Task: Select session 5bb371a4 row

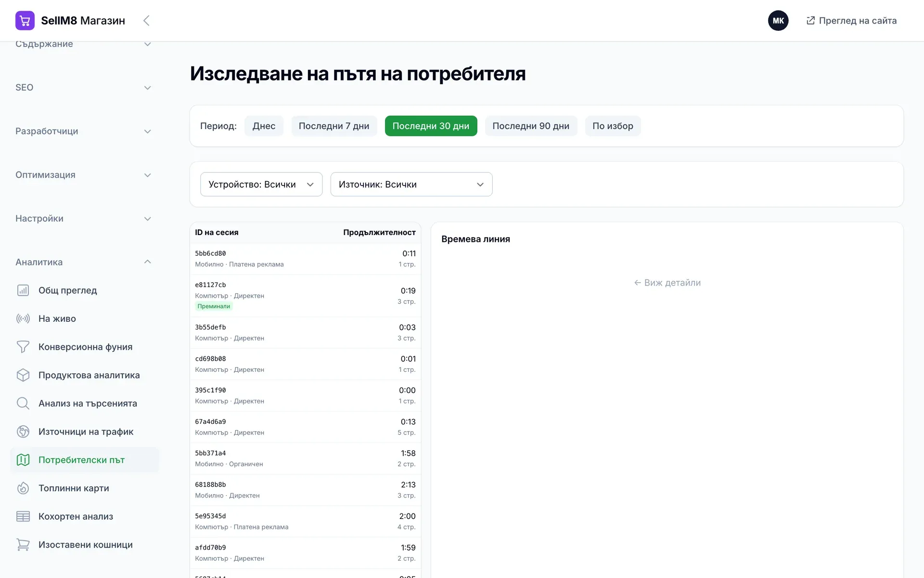Action: [x=305, y=459]
